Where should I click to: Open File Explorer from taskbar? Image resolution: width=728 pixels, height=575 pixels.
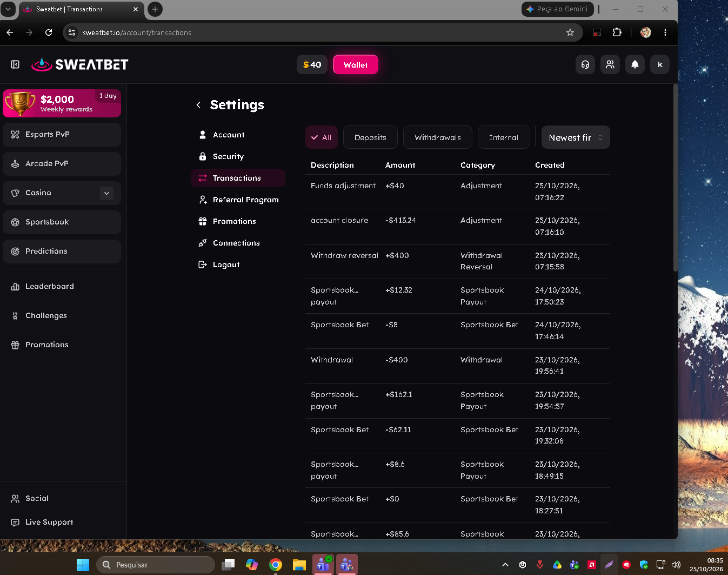(299, 565)
